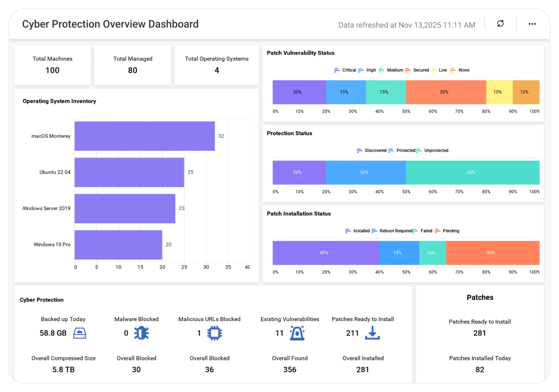The image size is (559, 392).
Task: Click the Malware Overall Blocked value 30
Action: 136,369
